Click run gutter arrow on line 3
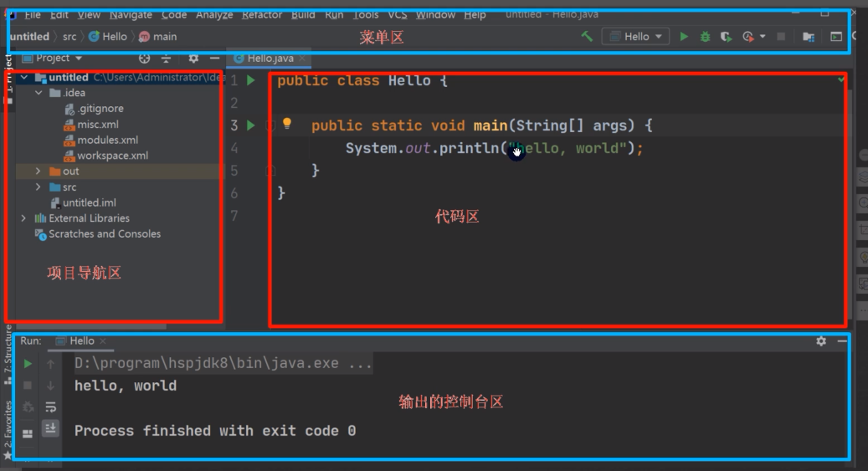The width and height of the screenshot is (868, 471). pos(251,125)
